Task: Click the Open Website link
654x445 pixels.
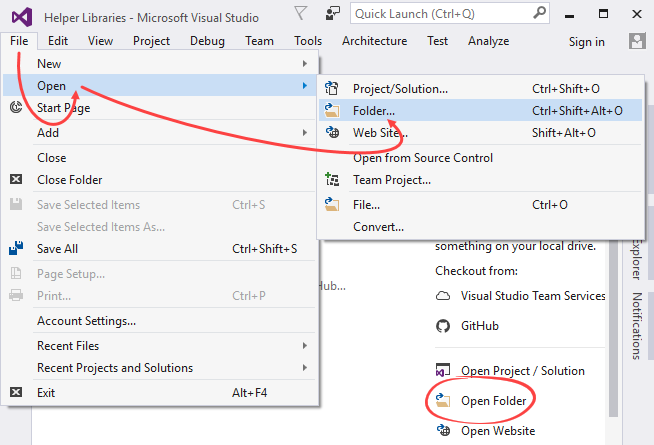Action: pos(498,431)
